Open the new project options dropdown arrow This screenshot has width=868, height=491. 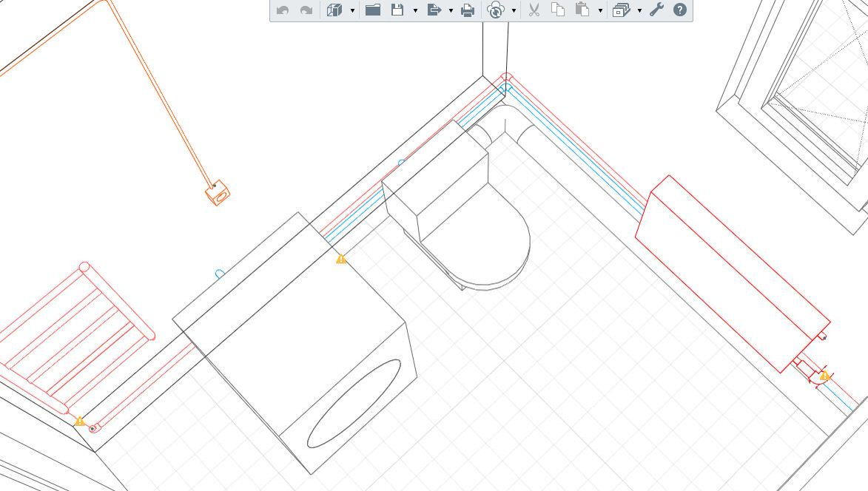tap(353, 10)
